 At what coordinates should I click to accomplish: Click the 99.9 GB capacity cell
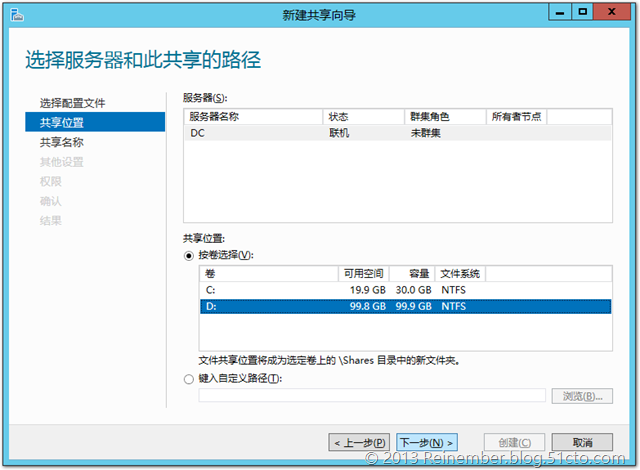click(413, 306)
